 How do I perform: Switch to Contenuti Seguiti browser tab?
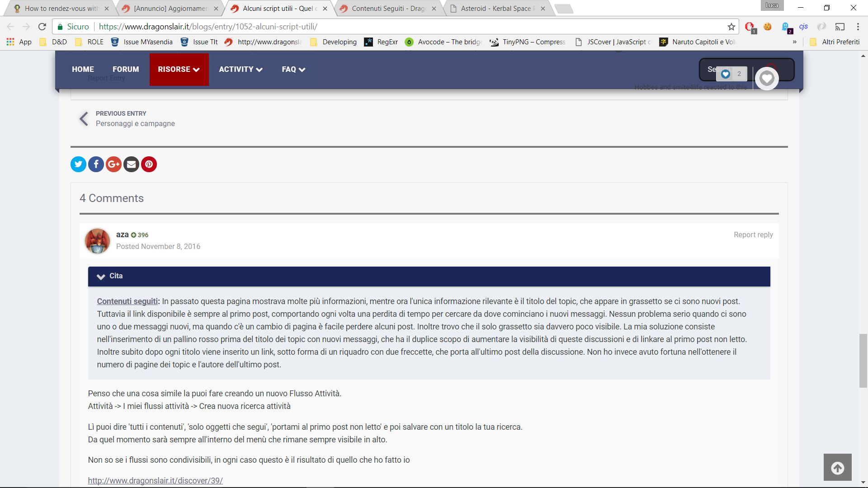388,9
